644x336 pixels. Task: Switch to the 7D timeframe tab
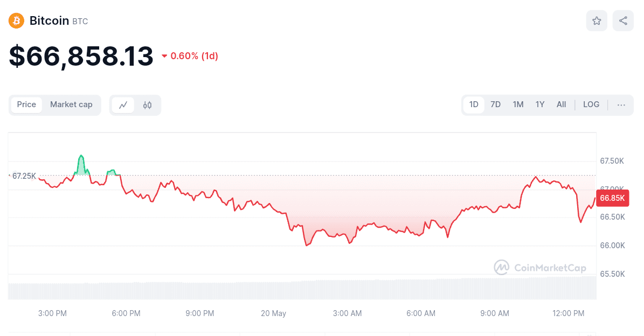[x=495, y=104]
